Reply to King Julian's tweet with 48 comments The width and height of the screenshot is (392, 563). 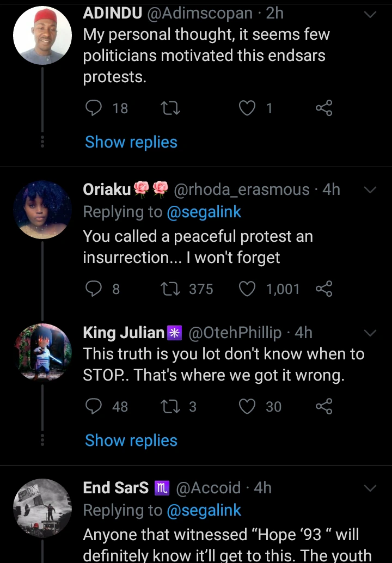point(95,406)
